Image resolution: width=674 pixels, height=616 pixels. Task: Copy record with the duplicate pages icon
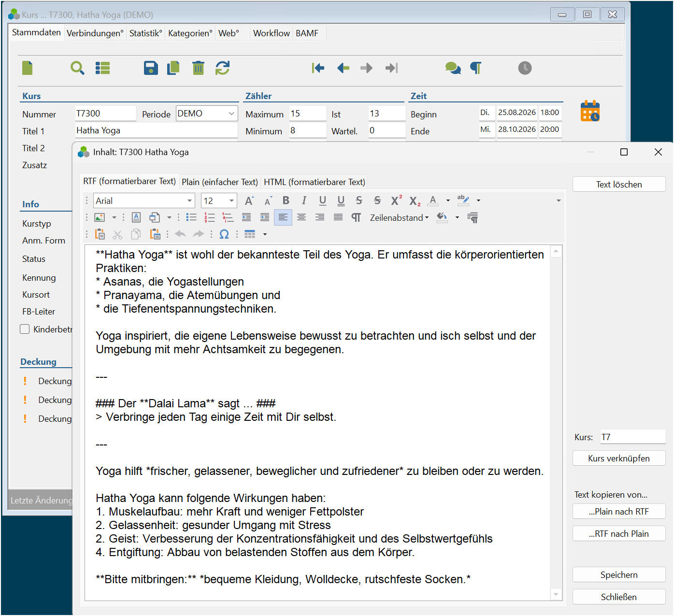tap(173, 68)
